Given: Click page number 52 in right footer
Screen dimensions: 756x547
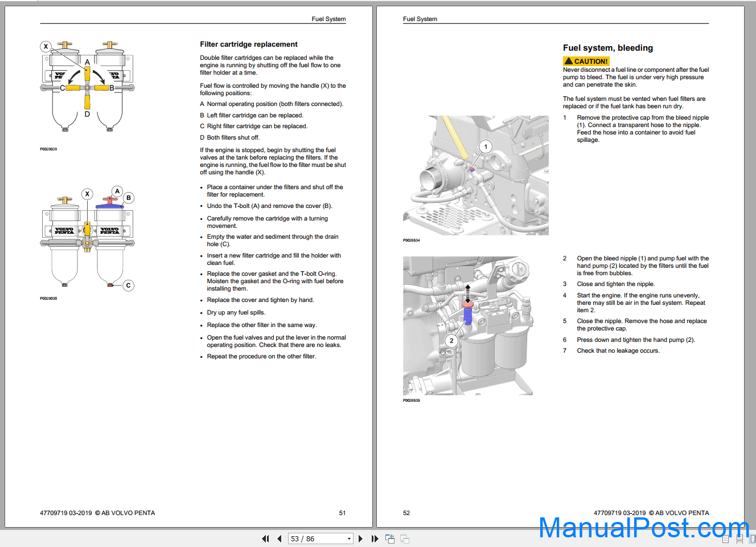Looking at the screenshot, I should [x=406, y=513].
